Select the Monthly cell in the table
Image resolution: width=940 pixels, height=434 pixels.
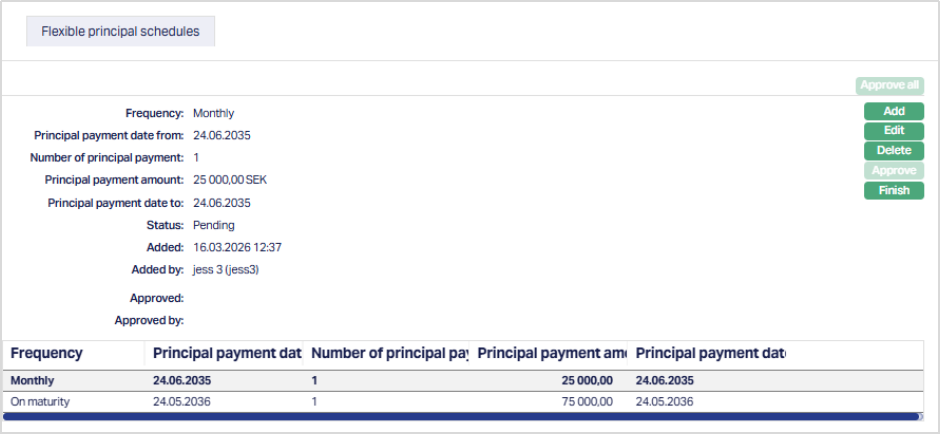click(x=33, y=381)
